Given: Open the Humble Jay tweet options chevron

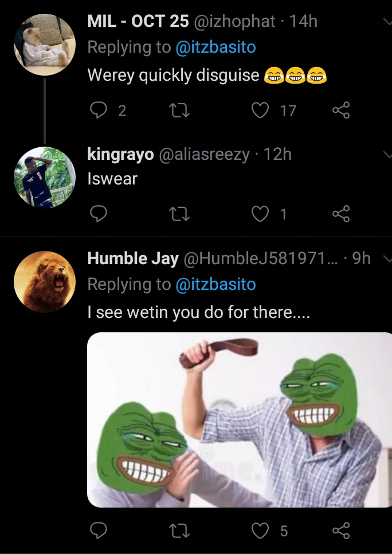Looking at the screenshot, I should (x=386, y=258).
